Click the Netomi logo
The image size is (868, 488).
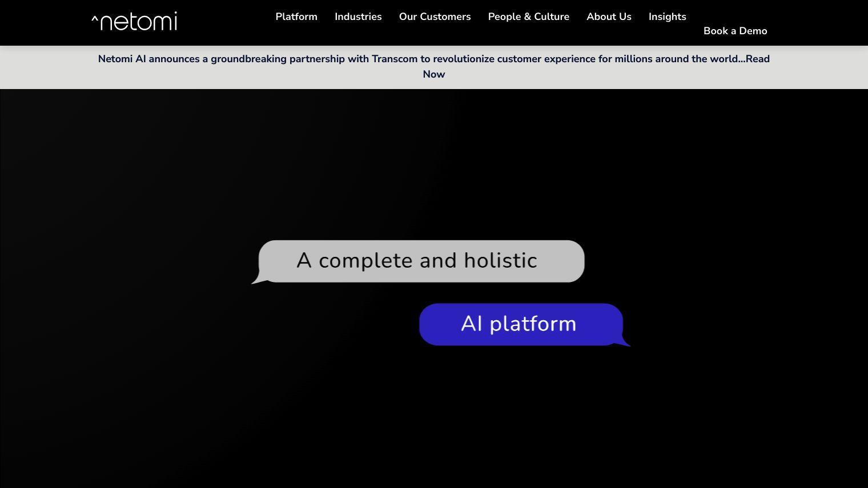tap(134, 21)
